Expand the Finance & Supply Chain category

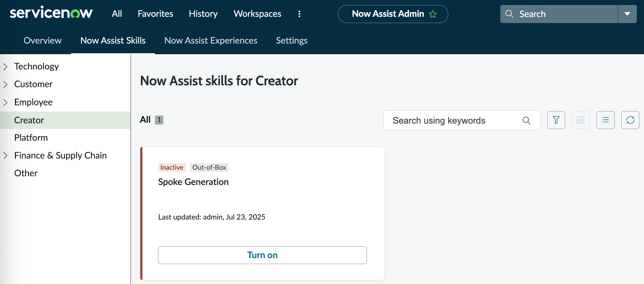tap(5, 155)
